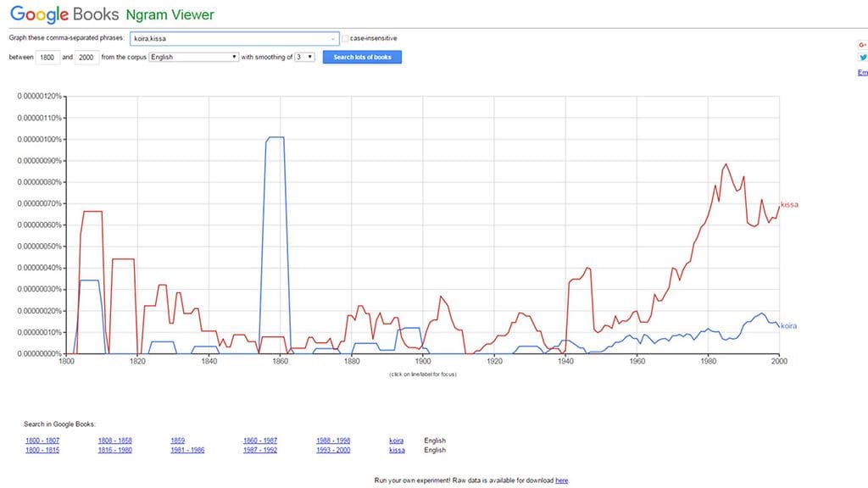Open the 1993 - 2000 search link
Screen dimensions: 868x488
333,450
